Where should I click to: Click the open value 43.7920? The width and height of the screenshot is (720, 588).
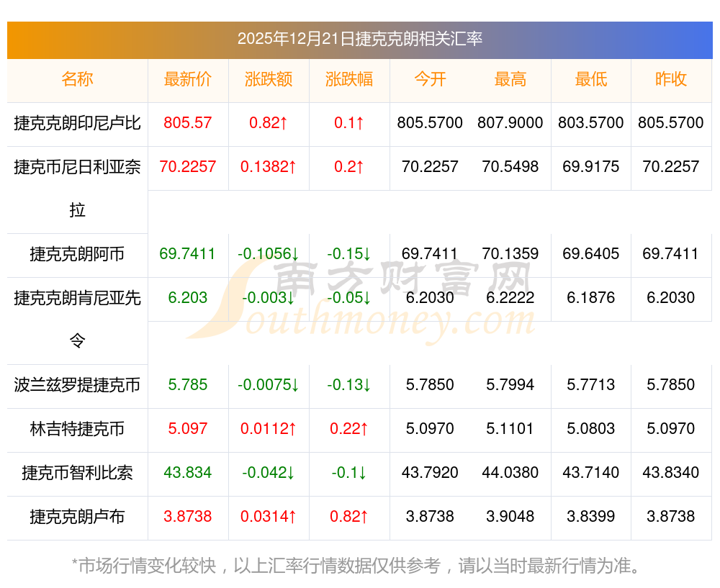pyautogui.click(x=430, y=472)
